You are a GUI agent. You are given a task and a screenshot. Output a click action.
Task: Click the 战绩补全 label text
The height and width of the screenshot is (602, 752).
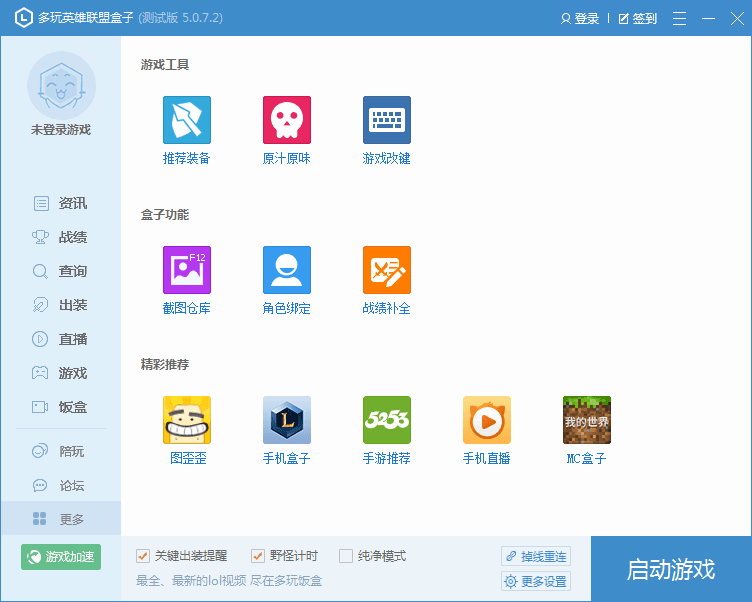coord(387,308)
